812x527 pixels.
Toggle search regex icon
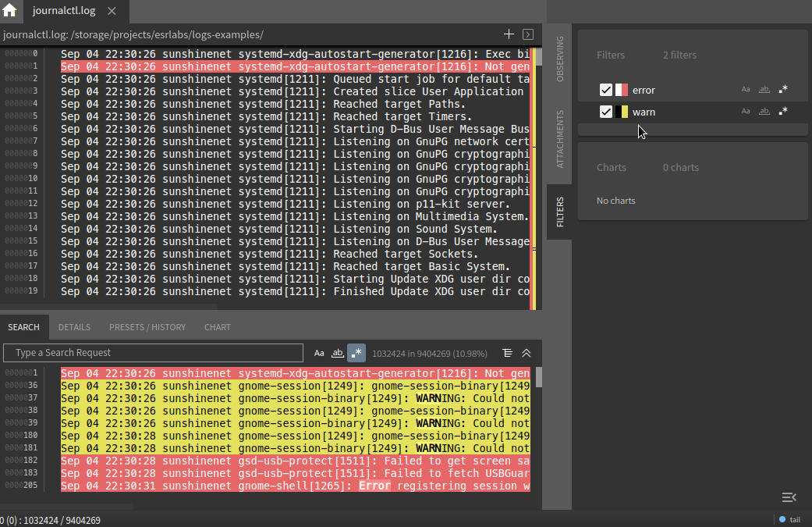pos(356,353)
